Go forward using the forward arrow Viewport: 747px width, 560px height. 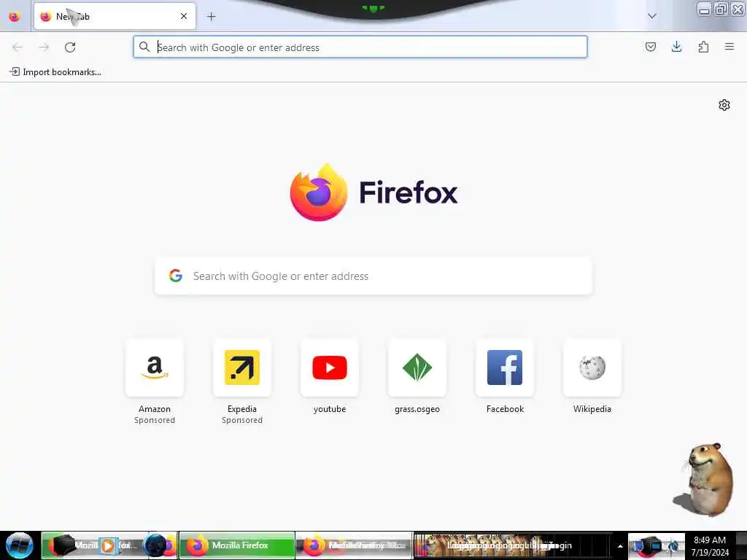44,47
